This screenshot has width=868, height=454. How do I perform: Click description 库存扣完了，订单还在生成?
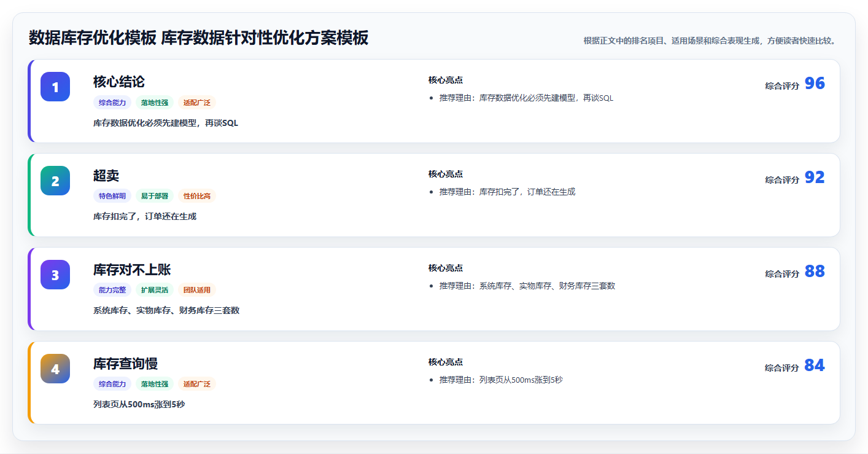click(x=145, y=216)
